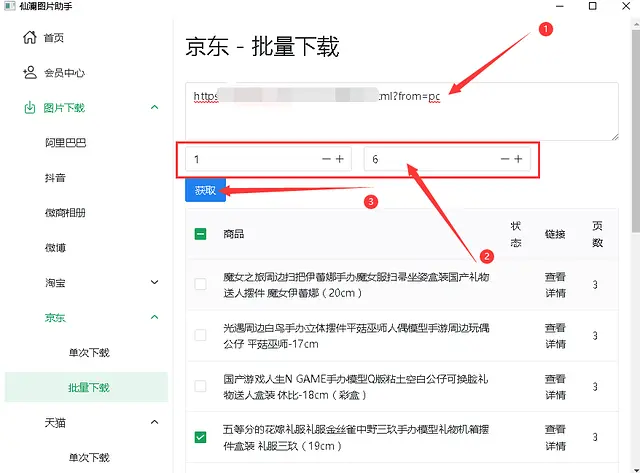This screenshot has height=473, width=640.
Task: Open 查看详情 for 魔女之旅周边 product
Action: [x=555, y=285]
